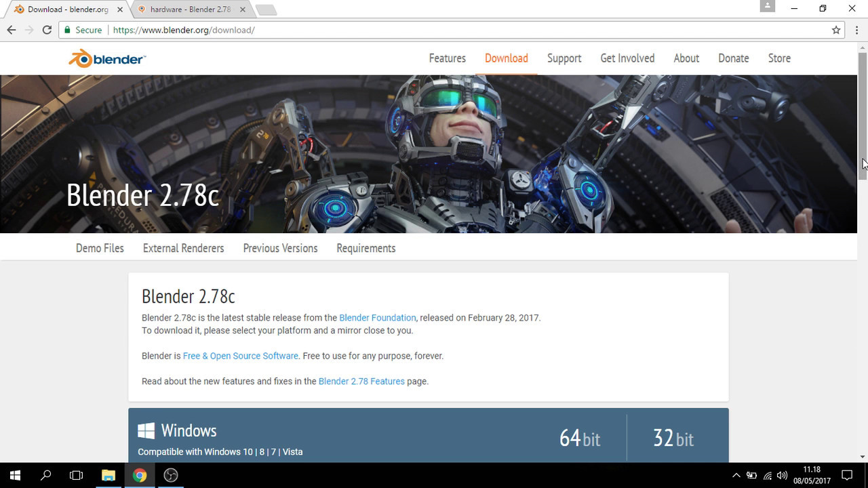Open Previous Versions sub-navigation link
868x488 pixels.
pos(280,248)
